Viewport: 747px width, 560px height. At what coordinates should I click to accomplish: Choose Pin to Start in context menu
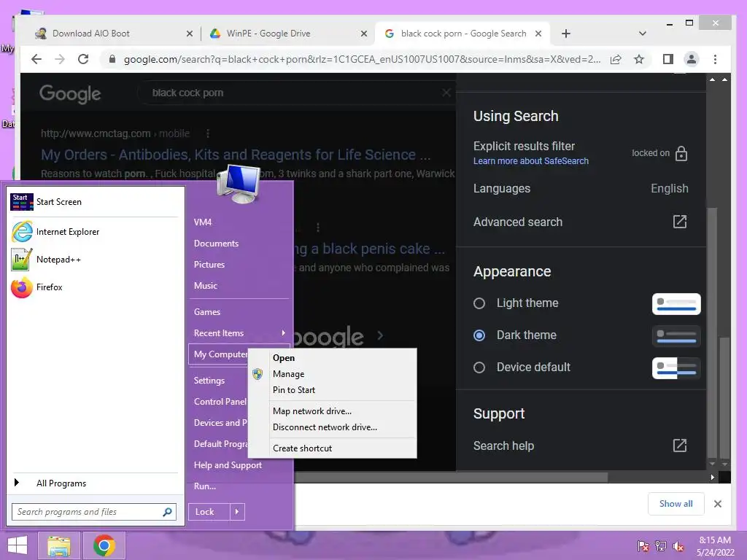[x=294, y=390]
